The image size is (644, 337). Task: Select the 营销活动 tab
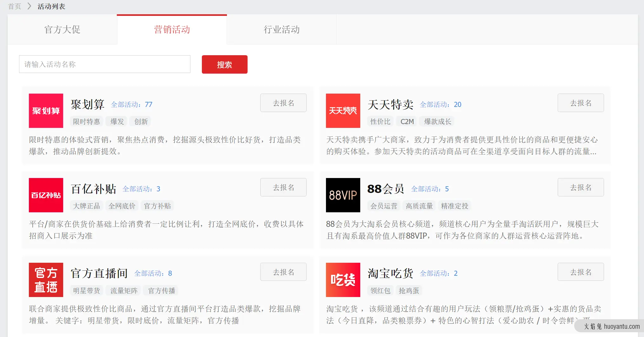click(x=172, y=30)
